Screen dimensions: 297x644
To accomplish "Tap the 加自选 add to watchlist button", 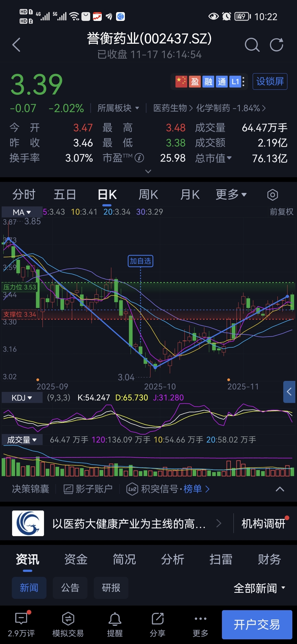I will pyautogui.click(x=141, y=261).
